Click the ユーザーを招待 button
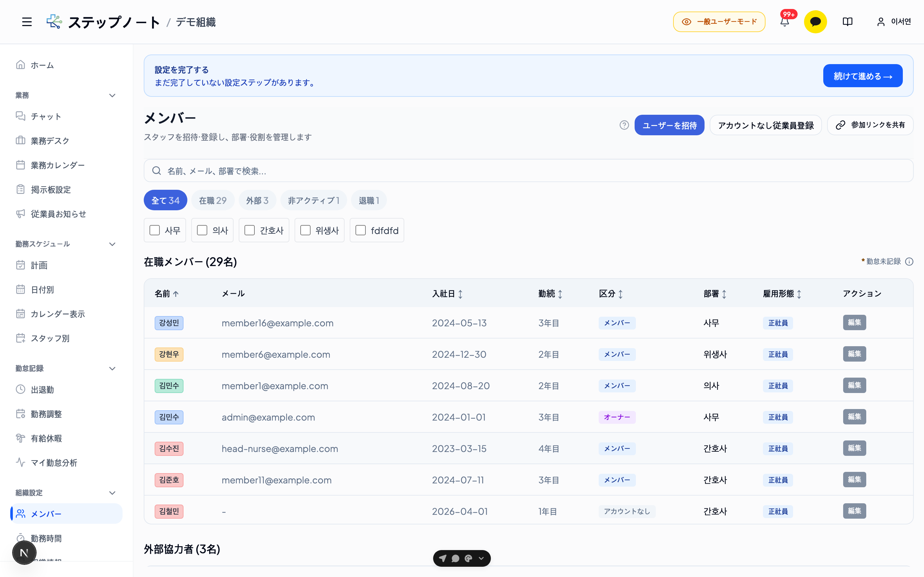The width and height of the screenshot is (924, 577). click(x=669, y=125)
